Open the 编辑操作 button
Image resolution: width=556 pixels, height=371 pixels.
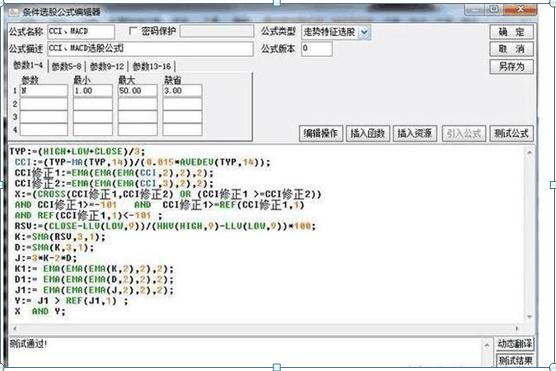(321, 133)
